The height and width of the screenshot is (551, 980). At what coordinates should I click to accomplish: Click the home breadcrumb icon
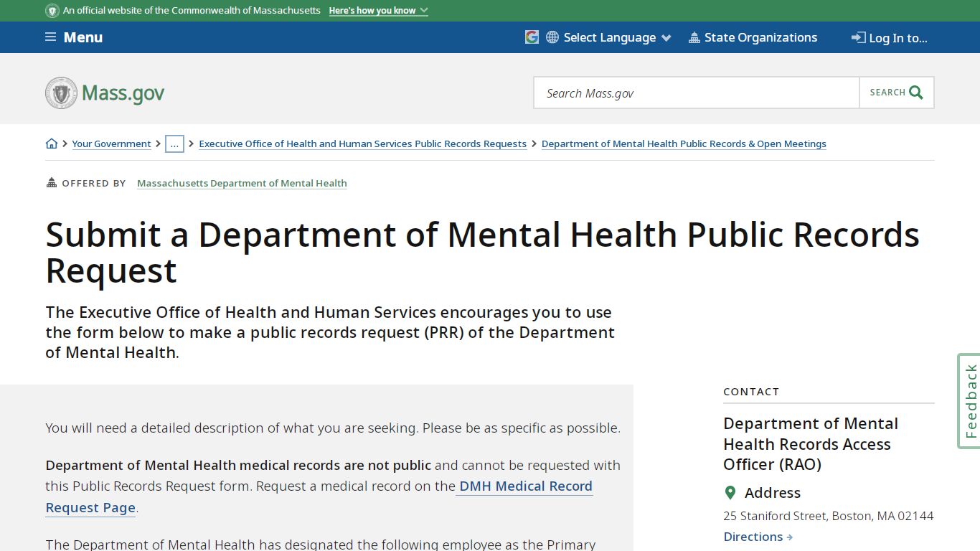tap(52, 143)
